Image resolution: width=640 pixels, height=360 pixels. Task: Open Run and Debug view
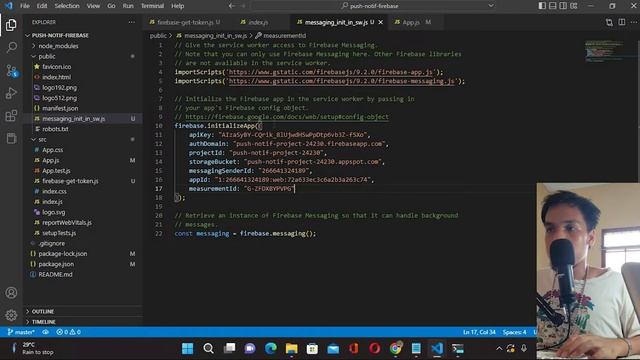[11, 93]
